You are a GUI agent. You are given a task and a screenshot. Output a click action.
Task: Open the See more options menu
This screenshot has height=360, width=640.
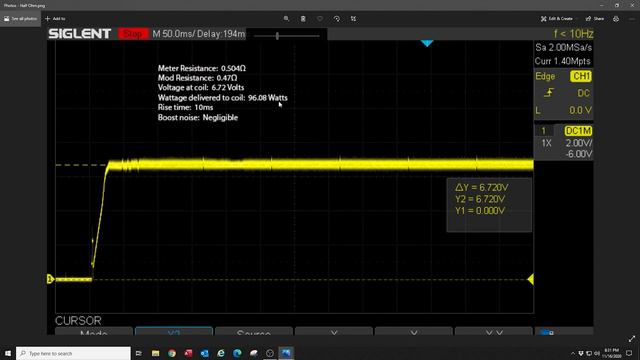point(632,19)
